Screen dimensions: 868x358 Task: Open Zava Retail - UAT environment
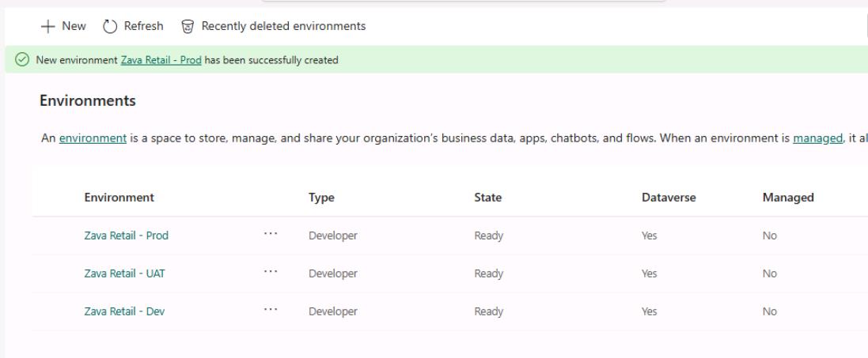(x=124, y=273)
